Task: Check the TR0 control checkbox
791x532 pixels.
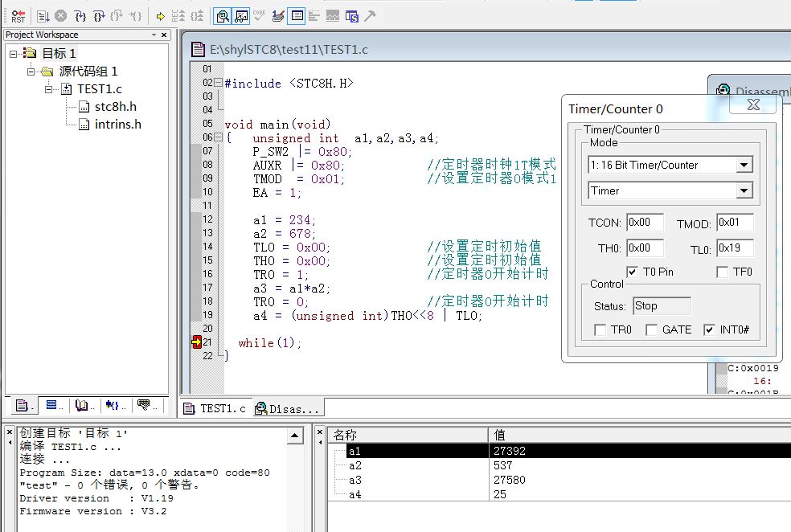Action: coord(600,329)
